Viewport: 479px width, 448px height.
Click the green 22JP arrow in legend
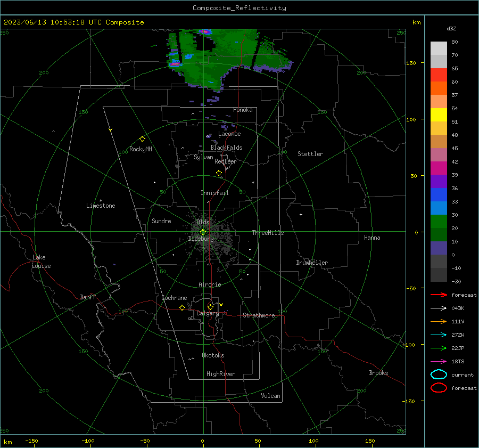(x=439, y=348)
